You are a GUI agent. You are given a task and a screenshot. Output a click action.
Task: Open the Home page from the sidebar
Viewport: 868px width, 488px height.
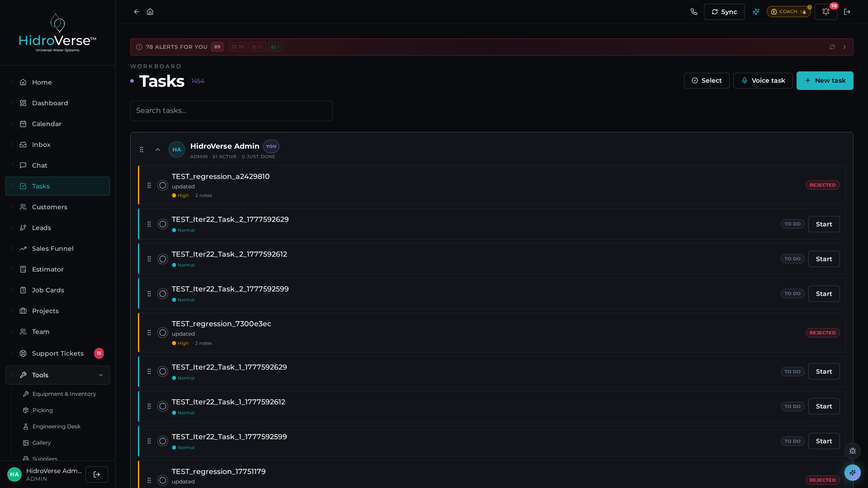(58, 82)
